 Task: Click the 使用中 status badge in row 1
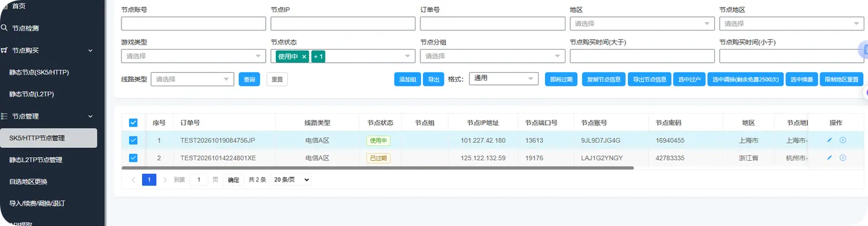(378, 140)
